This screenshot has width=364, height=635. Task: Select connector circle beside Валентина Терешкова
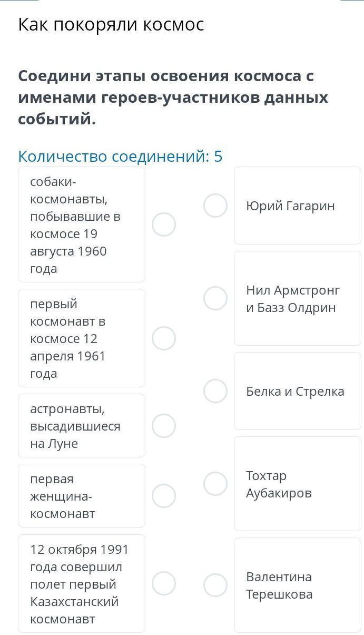point(215,585)
